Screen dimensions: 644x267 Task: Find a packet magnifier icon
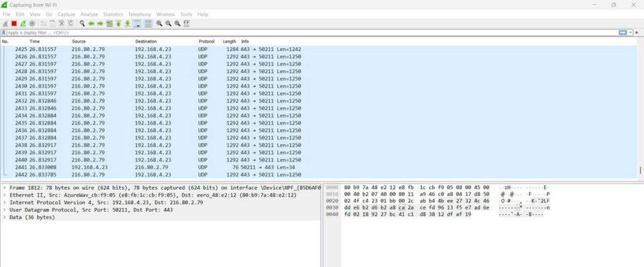82,23
